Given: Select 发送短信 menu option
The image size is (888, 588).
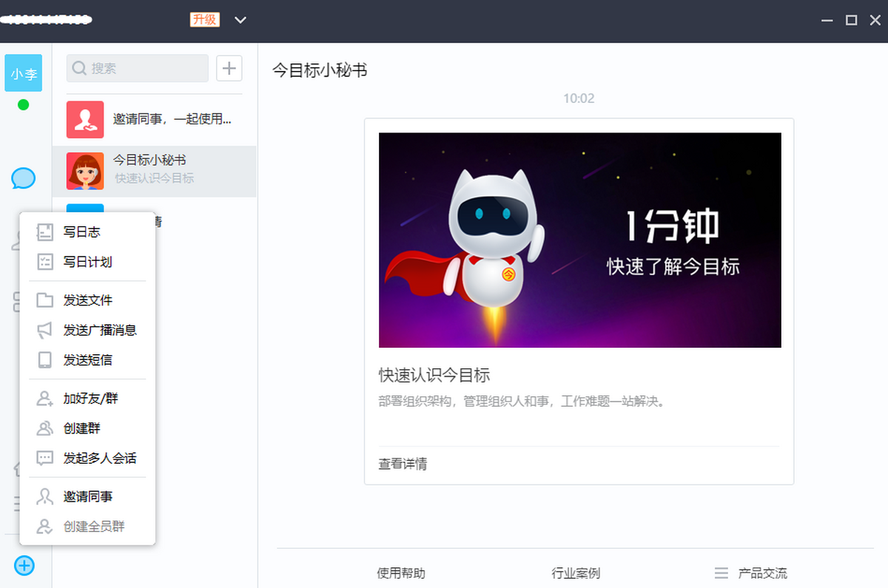Looking at the screenshot, I should (x=87, y=360).
